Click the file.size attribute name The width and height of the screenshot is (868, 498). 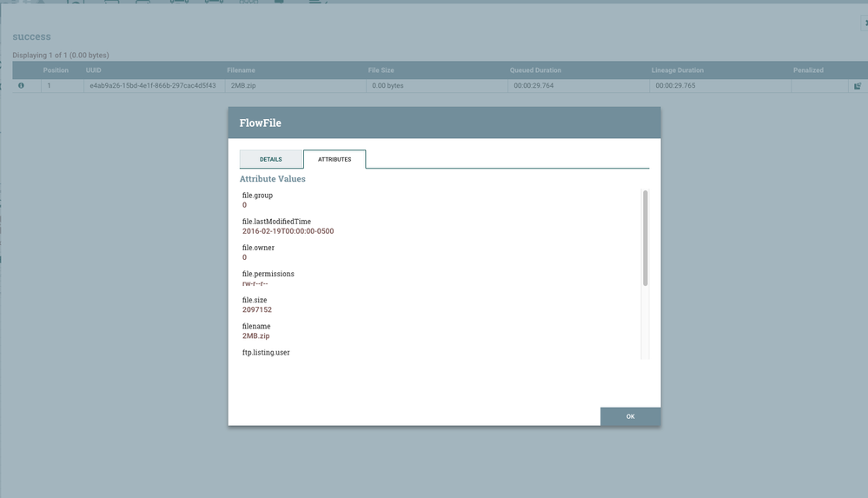pyautogui.click(x=254, y=300)
